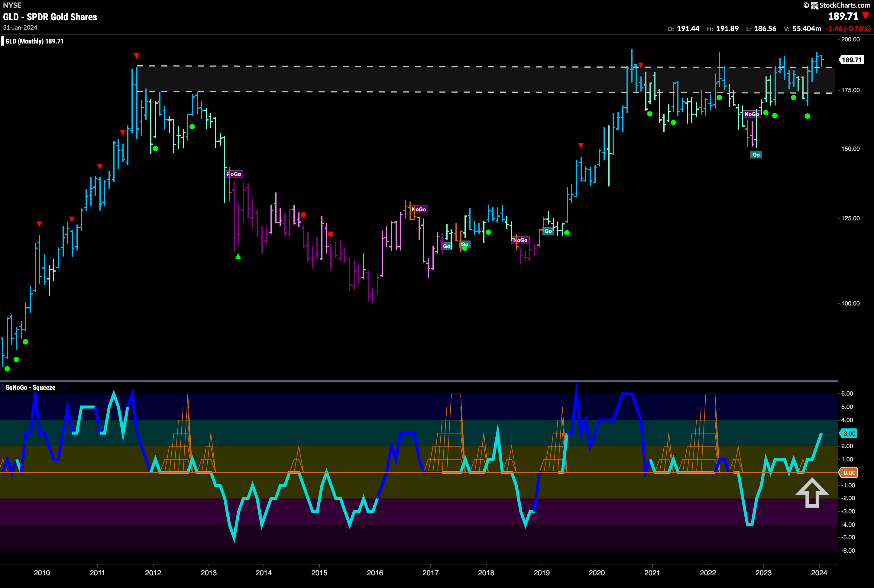Click the volume value 55.404m

coord(807,28)
